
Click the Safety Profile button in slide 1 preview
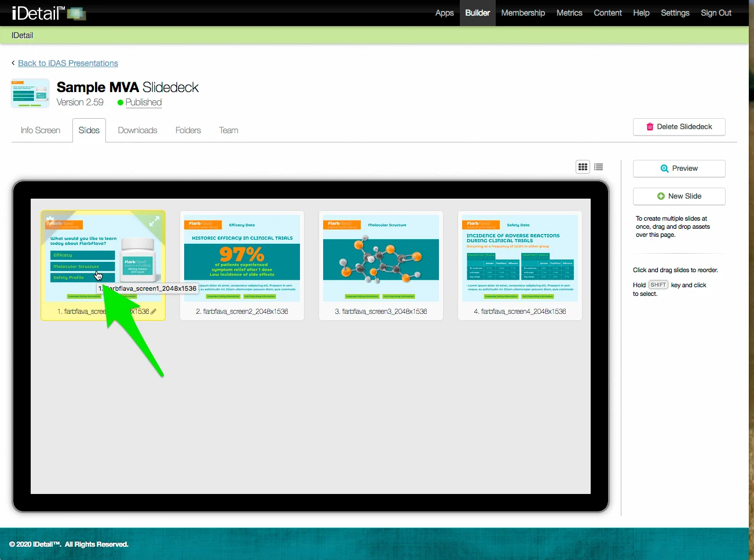coord(82,277)
